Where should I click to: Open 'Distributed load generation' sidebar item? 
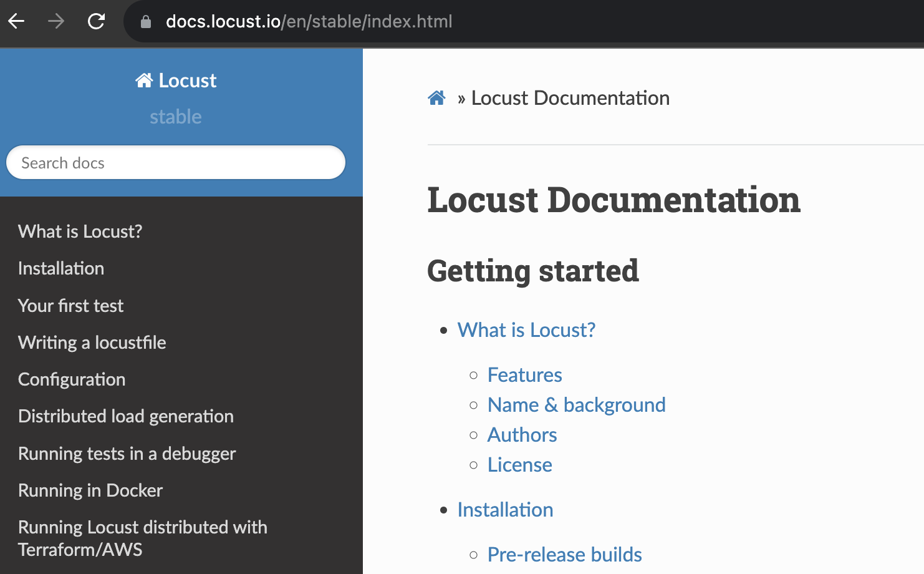126,416
